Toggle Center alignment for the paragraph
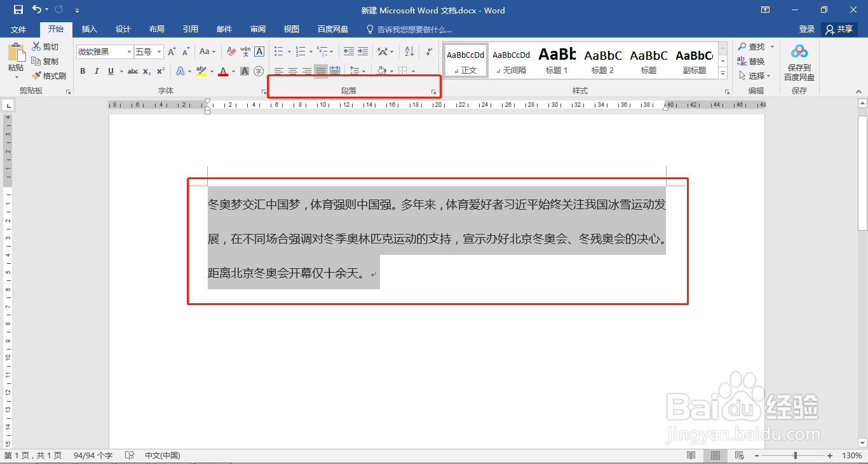This screenshot has height=464, width=868. click(x=293, y=71)
